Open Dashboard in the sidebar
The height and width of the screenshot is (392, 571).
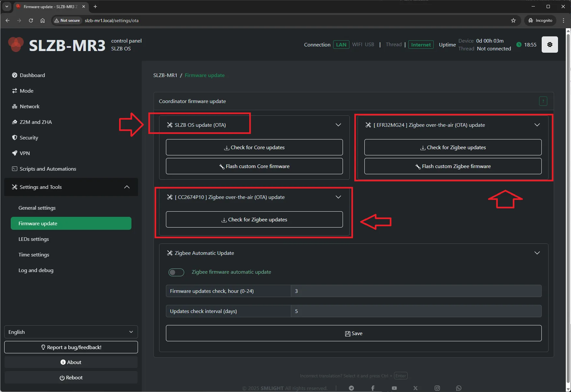32,75
